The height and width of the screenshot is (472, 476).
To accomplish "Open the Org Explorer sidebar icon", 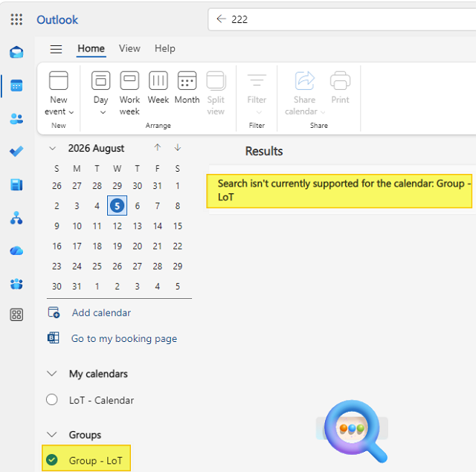I will [x=16, y=218].
